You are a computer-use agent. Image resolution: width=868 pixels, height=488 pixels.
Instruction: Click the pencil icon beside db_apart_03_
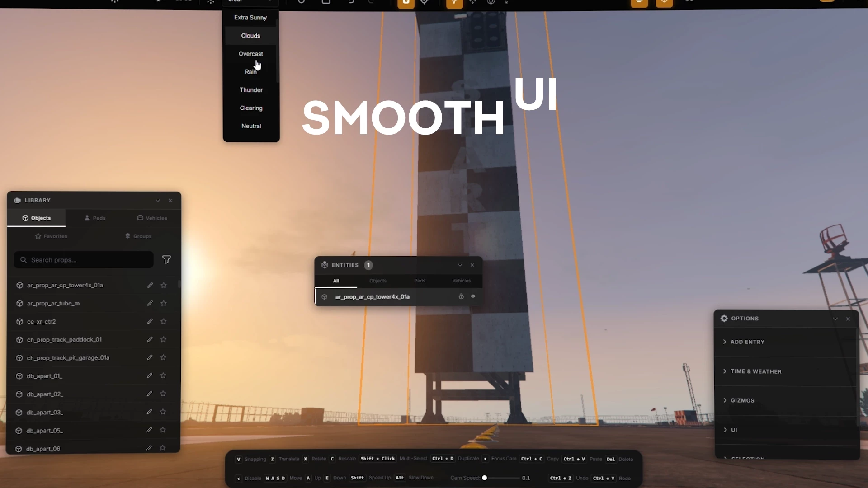click(x=149, y=412)
